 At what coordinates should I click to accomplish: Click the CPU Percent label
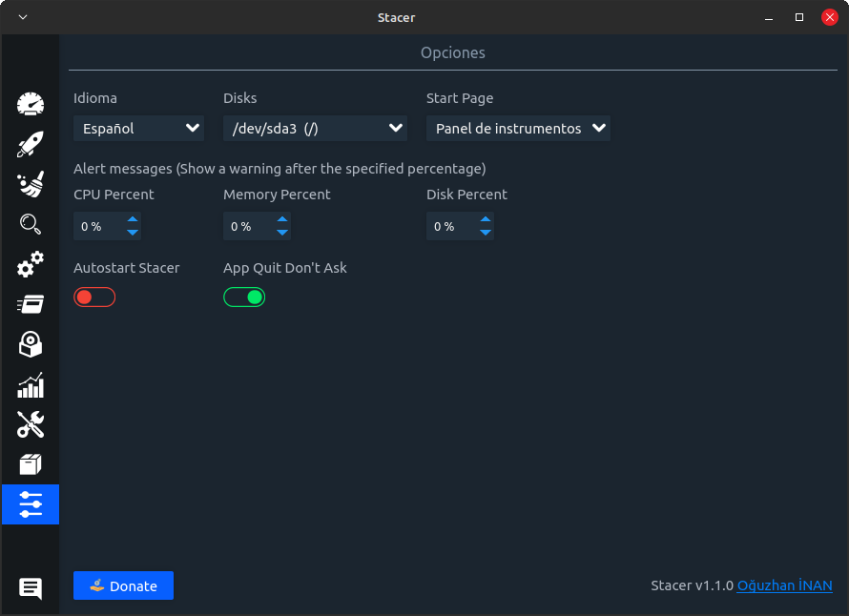114,195
